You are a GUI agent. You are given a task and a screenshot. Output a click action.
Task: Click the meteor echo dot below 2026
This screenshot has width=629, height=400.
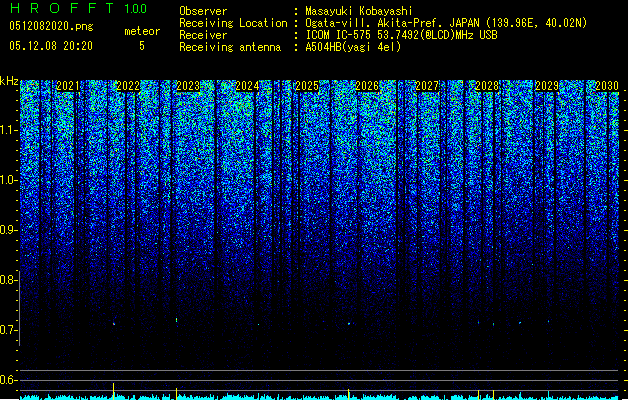tap(349, 323)
